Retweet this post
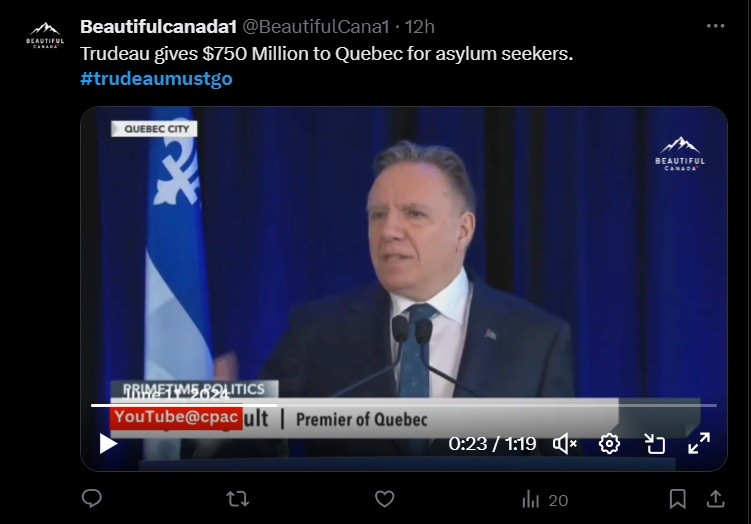 238,499
